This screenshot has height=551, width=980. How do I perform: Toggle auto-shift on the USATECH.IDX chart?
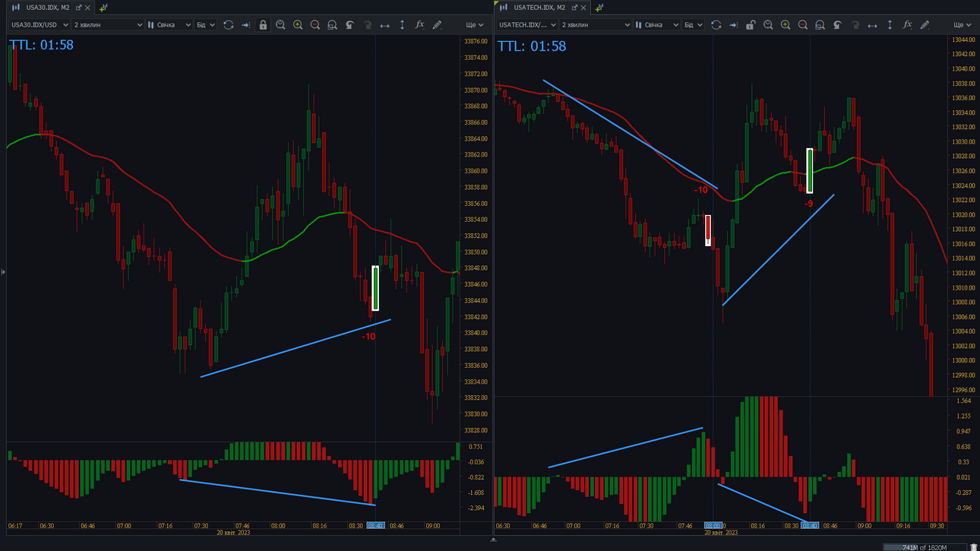click(x=734, y=25)
